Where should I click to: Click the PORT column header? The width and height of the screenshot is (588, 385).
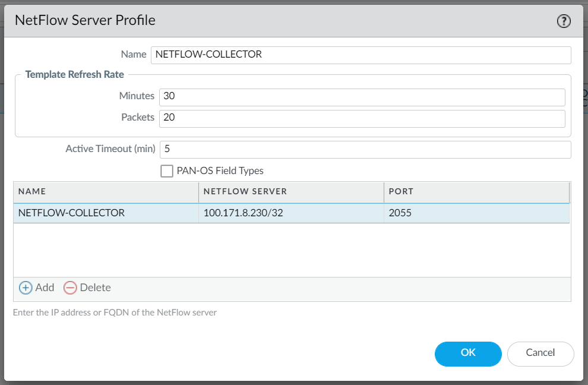(476, 192)
